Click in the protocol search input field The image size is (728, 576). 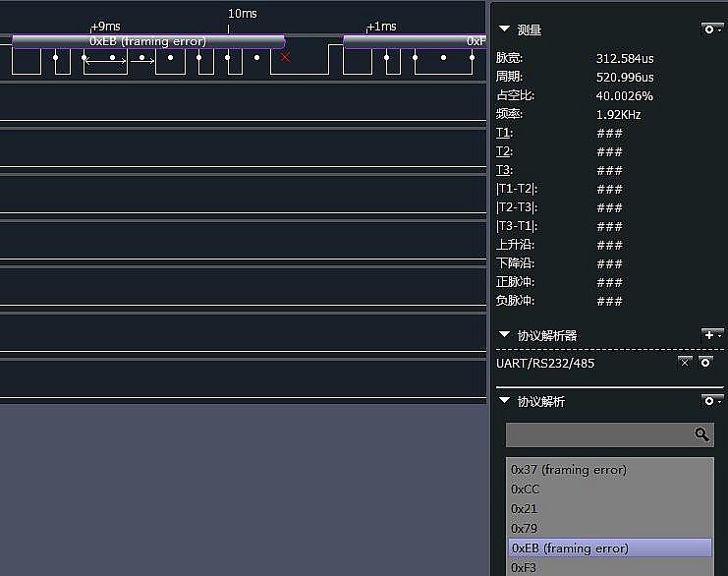tap(597, 434)
